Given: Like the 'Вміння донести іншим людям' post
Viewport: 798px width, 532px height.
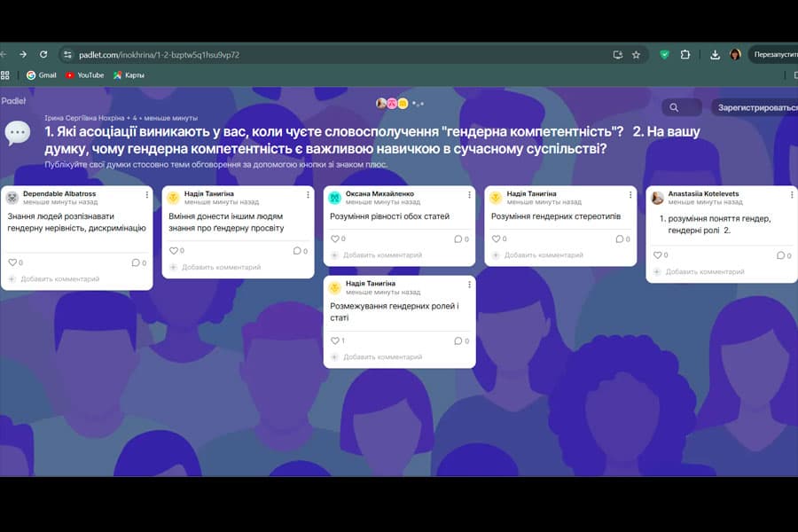Looking at the screenshot, I should [174, 250].
